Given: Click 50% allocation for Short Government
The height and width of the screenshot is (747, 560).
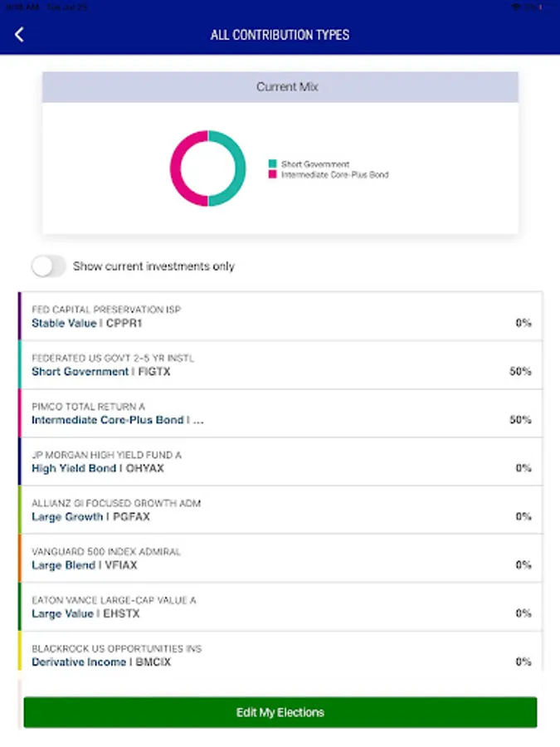Looking at the screenshot, I should pos(520,372).
